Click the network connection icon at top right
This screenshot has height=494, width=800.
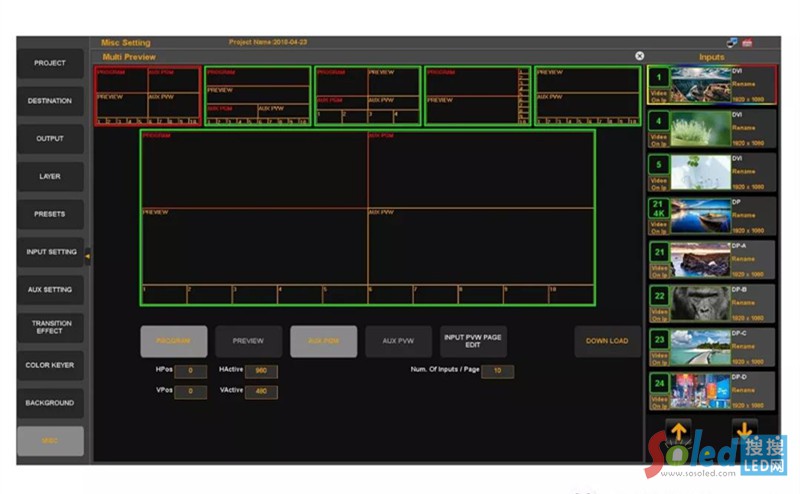pyautogui.click(x=731, y=43)
